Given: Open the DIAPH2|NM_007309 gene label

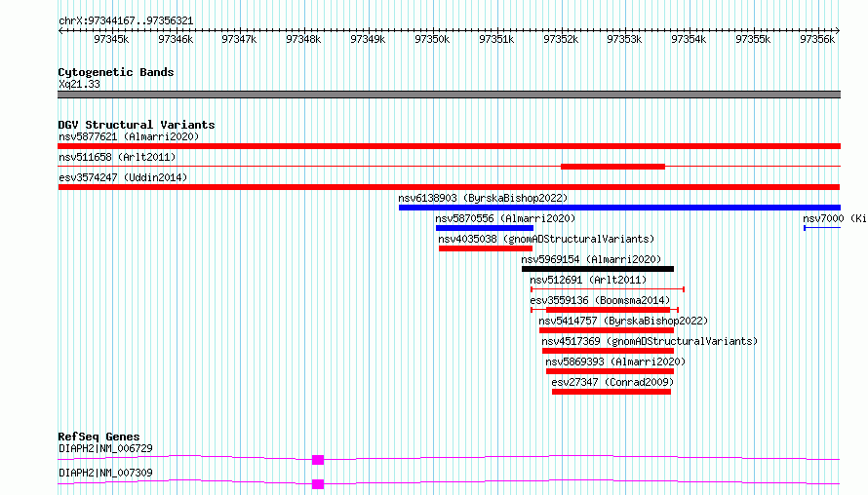Looking at the screenshot, I should coord(105,473).
